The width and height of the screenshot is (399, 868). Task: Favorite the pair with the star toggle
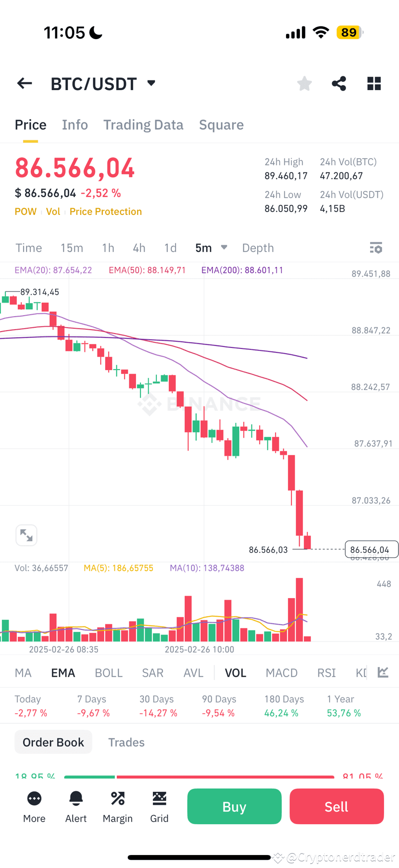[304, 83]
